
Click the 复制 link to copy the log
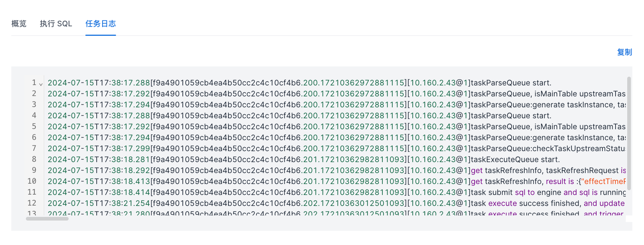pos(624,52)
